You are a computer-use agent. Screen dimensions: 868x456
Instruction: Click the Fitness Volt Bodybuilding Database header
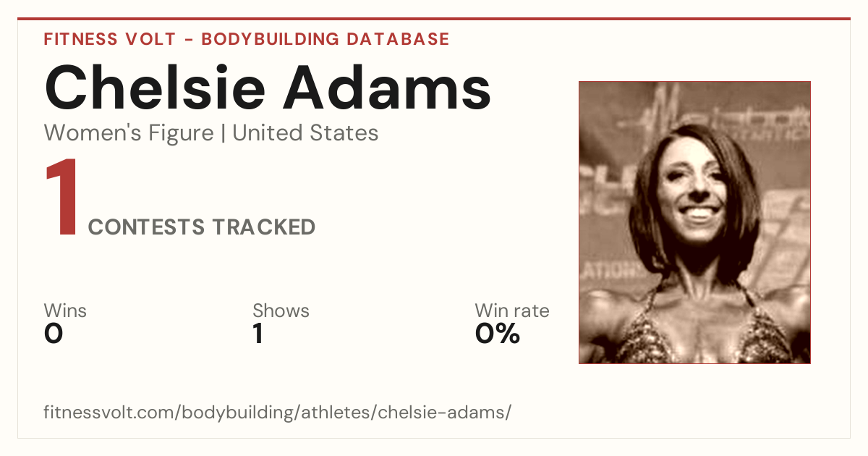247,39
